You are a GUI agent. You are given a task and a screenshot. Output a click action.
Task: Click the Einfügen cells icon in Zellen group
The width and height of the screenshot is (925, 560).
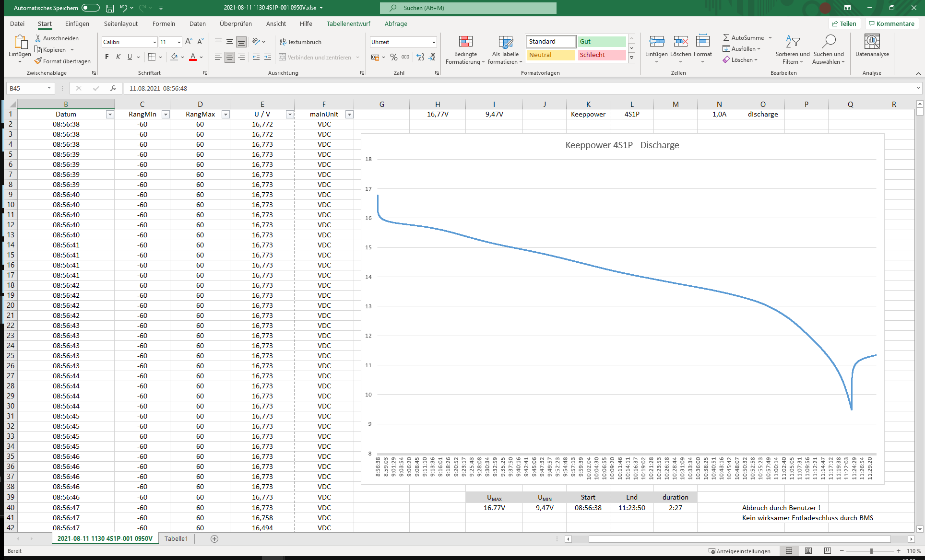tap(656, 42)
